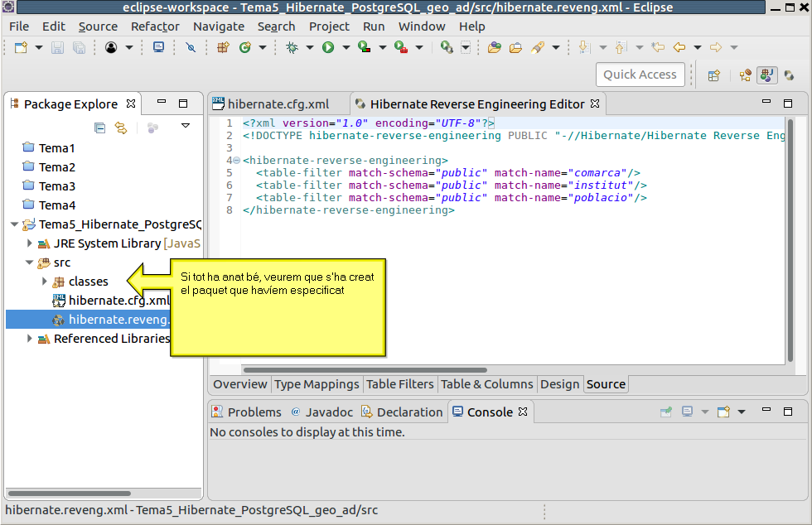The width and height of the screenshot is (812, 525).
Task: Click the Save All toolbar icon
Action: pyautogui.click(x=79, y=48)
